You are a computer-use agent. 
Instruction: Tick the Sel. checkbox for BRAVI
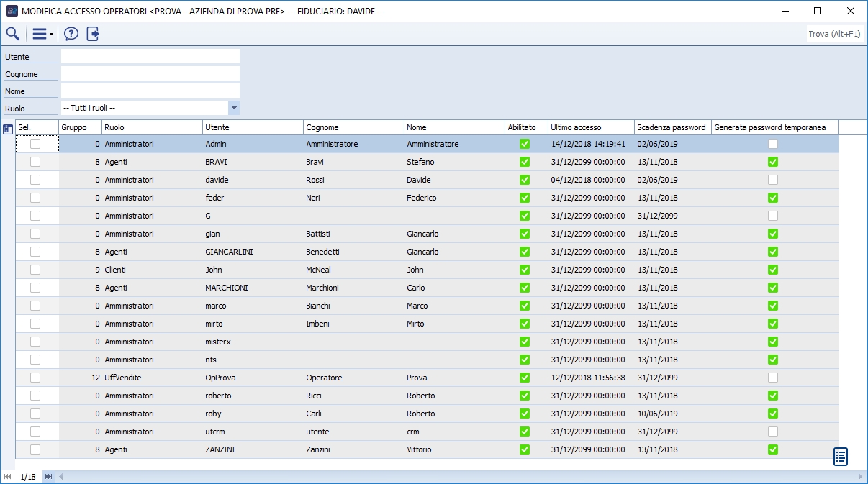pyautogui.click(x=35, y=162)
